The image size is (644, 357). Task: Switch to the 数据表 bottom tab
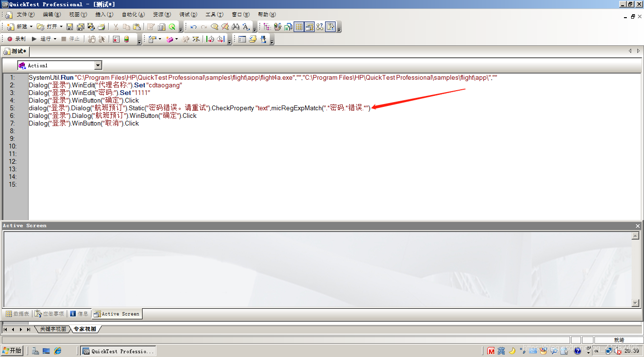point(17,314)
